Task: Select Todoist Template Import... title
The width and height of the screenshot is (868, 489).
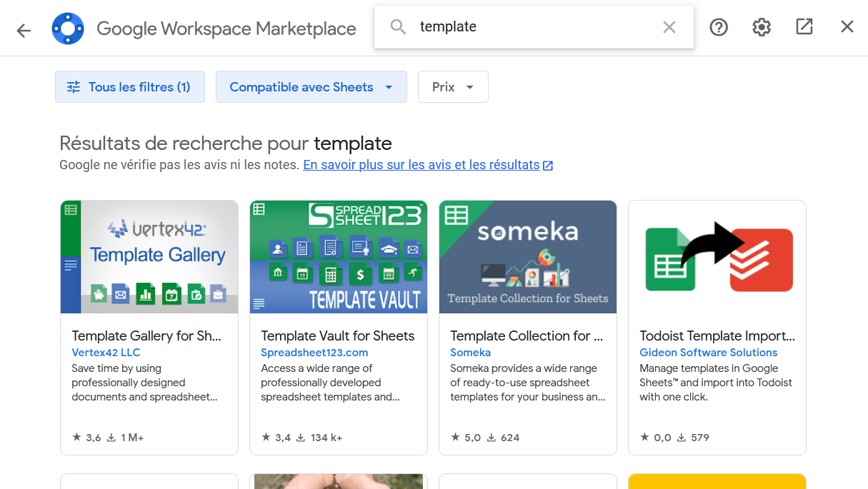Action: 717,336
